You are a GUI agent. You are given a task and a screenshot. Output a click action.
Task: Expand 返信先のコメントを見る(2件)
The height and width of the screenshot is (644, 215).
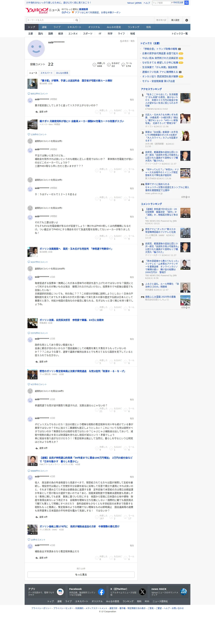(48, 141)
